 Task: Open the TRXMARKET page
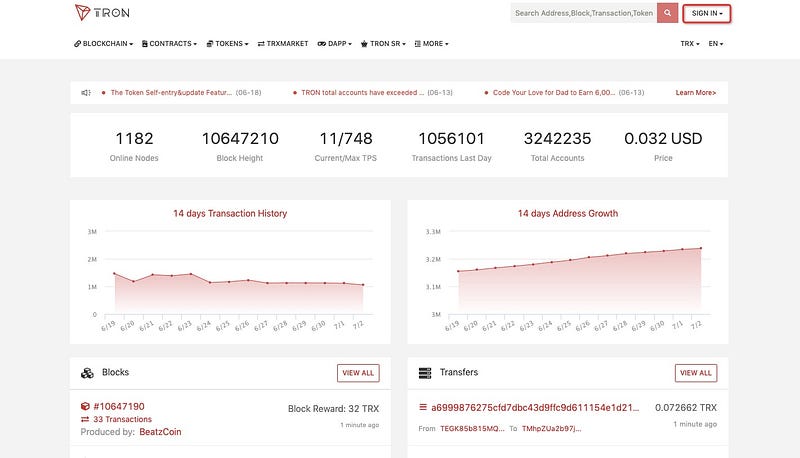click(283, 44)
